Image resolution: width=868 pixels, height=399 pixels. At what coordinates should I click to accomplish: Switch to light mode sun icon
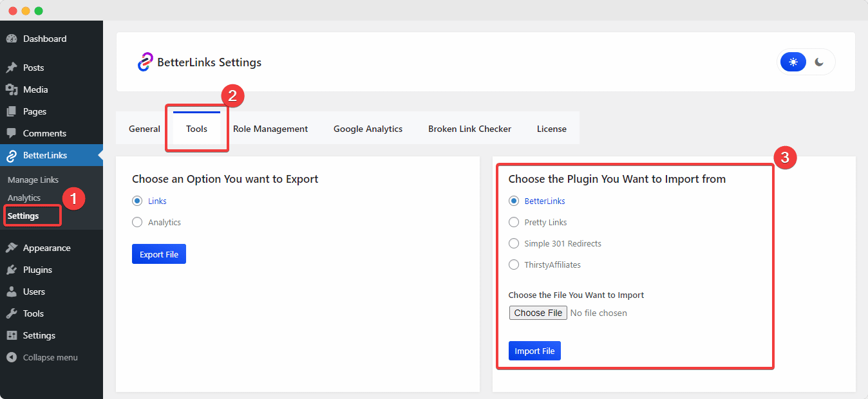tap(793, 62)
